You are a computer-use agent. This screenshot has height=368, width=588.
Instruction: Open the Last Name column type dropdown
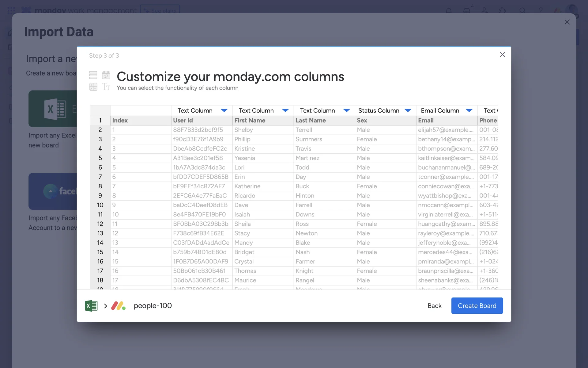pyautogui.click(x=346, y=110)
